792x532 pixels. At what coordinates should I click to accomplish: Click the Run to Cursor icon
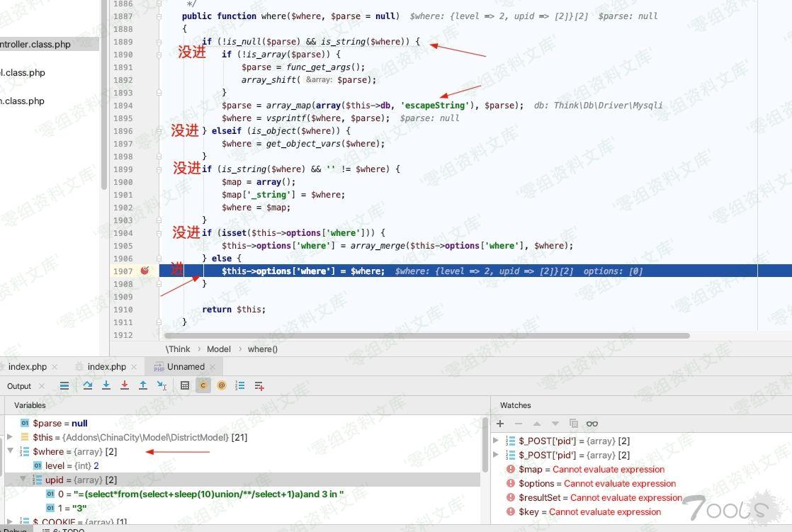tap(162, 385)
